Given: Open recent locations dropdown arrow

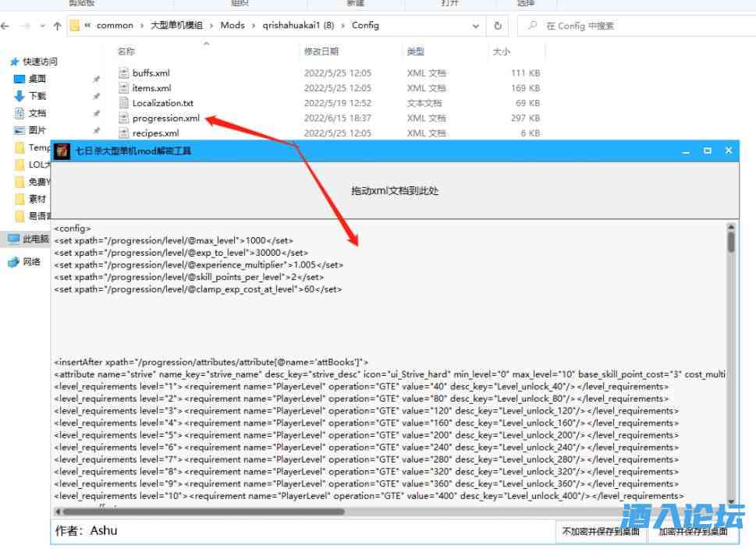Looking at the screenshot, I should coord(43,26).
